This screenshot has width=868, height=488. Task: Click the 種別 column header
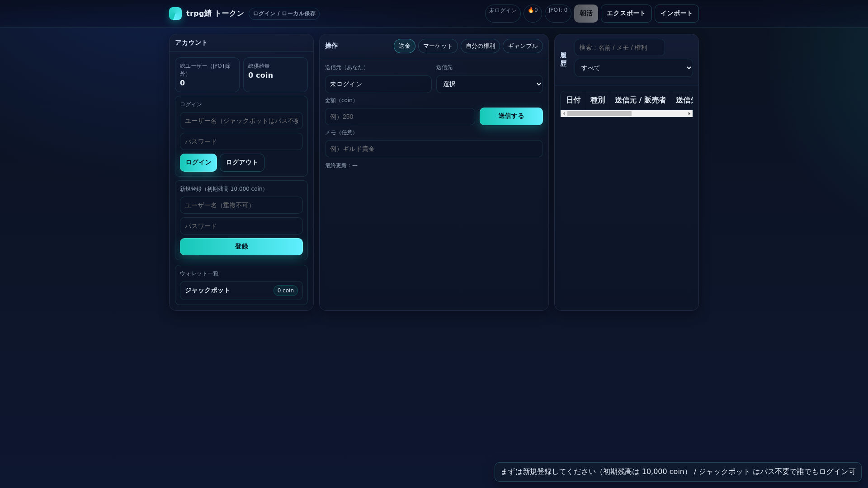598,100
